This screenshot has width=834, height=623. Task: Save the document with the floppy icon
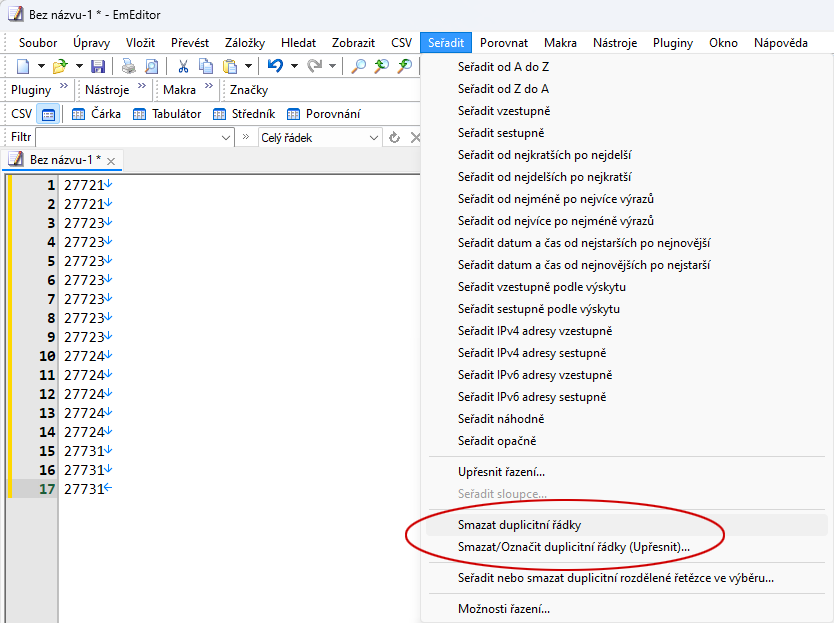click(x=98, y=67)
